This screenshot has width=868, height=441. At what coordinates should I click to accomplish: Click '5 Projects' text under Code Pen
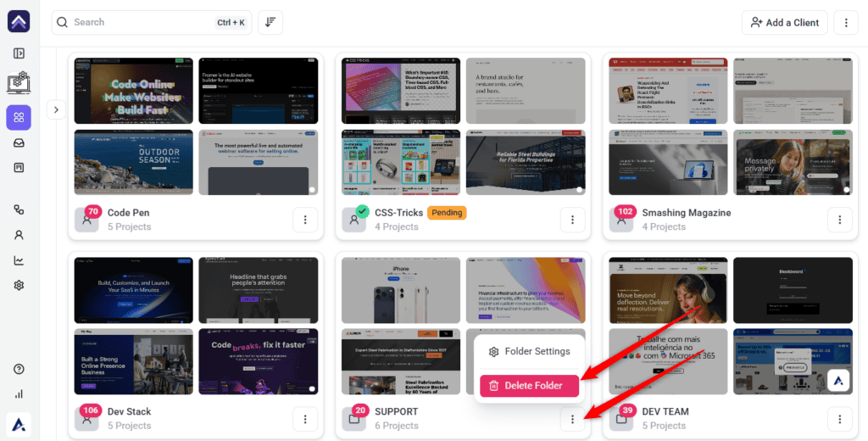[130, 226]
